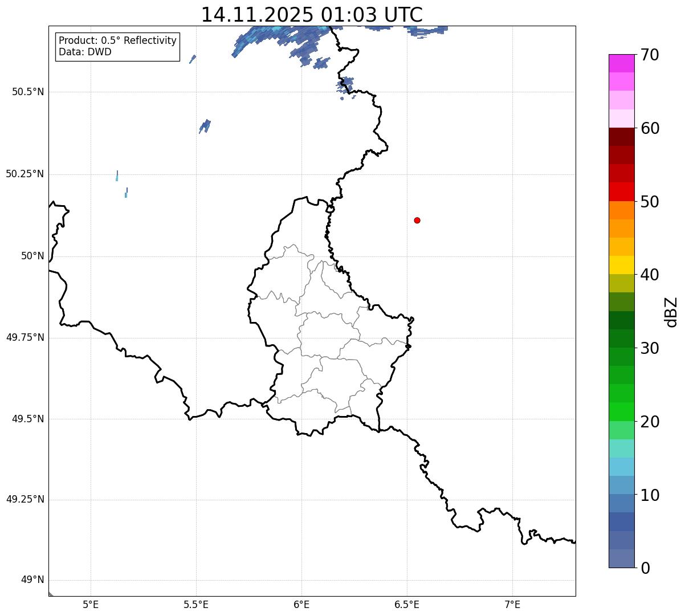Select the magenta swatch at colorbar top
The image size is (685, 616).
point(621,63)
